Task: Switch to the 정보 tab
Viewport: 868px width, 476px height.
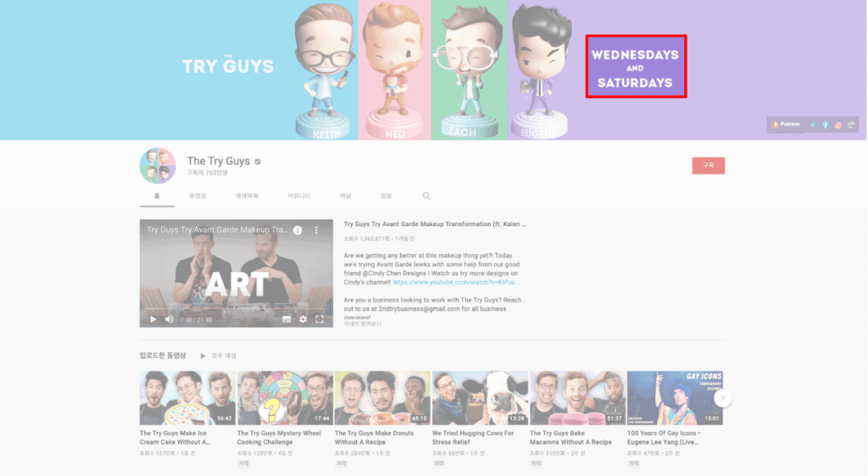Action: (386, 196)
